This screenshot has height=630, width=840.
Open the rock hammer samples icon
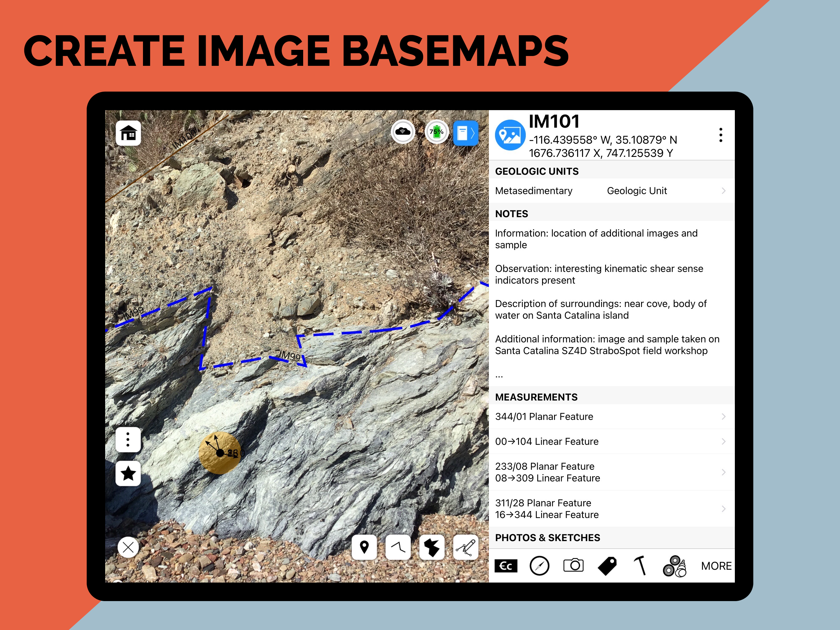point(640,565)
